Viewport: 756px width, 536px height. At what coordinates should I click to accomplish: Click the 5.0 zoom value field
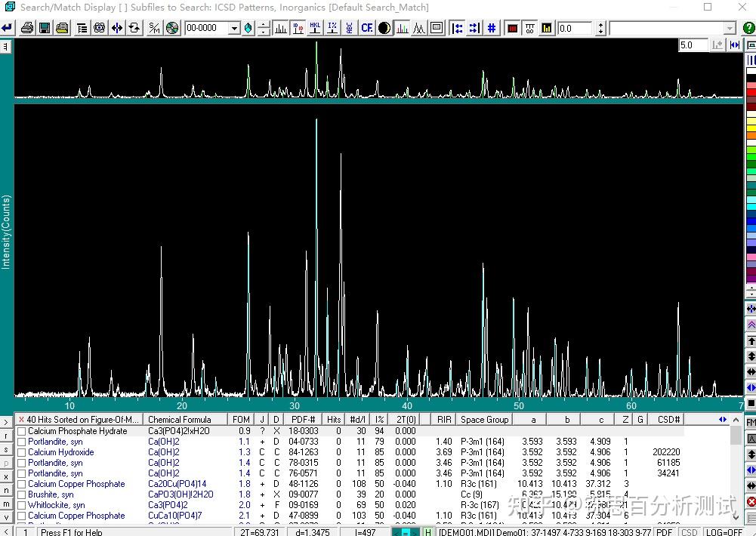693,45
